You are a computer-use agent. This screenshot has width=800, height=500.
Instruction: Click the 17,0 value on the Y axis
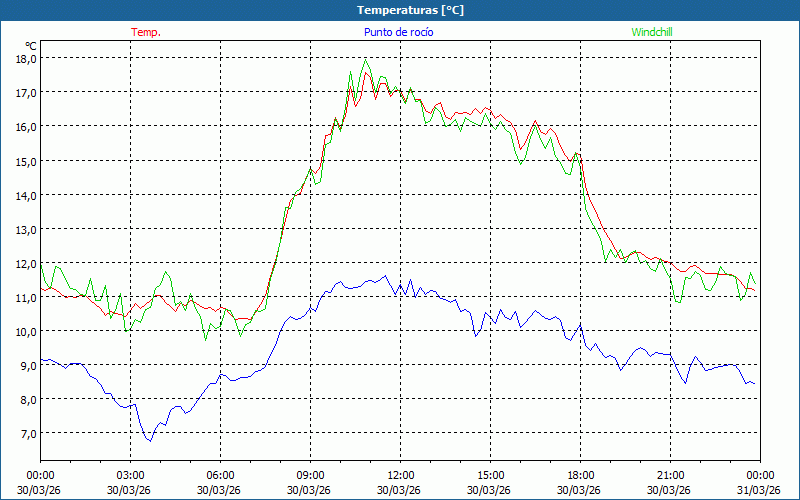[26, 92]
